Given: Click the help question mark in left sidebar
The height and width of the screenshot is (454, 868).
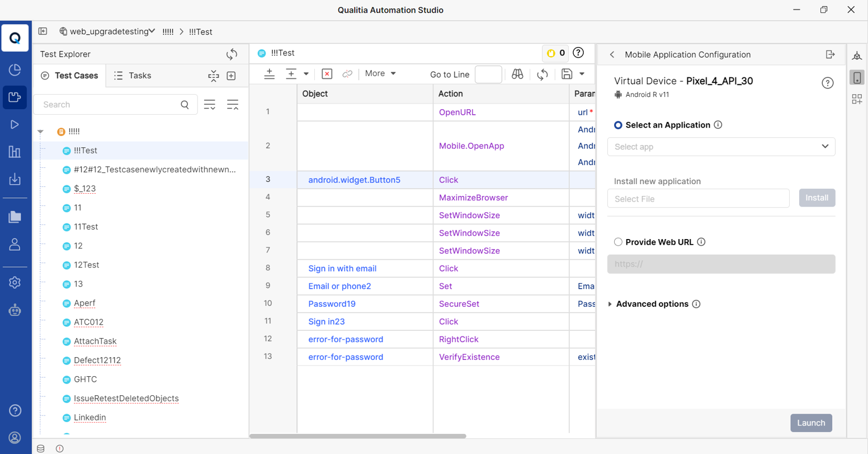Looking at the screenshot, I should [x=15, y=410].
